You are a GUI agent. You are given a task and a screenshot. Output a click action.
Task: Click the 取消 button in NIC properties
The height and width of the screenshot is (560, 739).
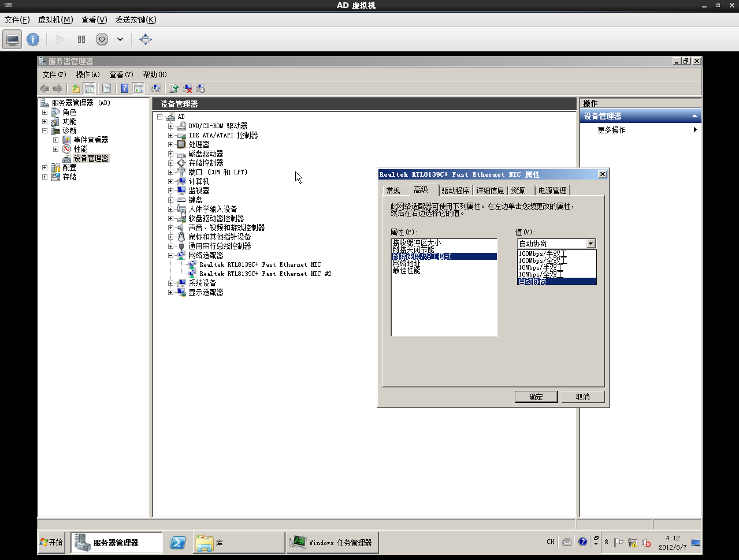coord(583,397)
